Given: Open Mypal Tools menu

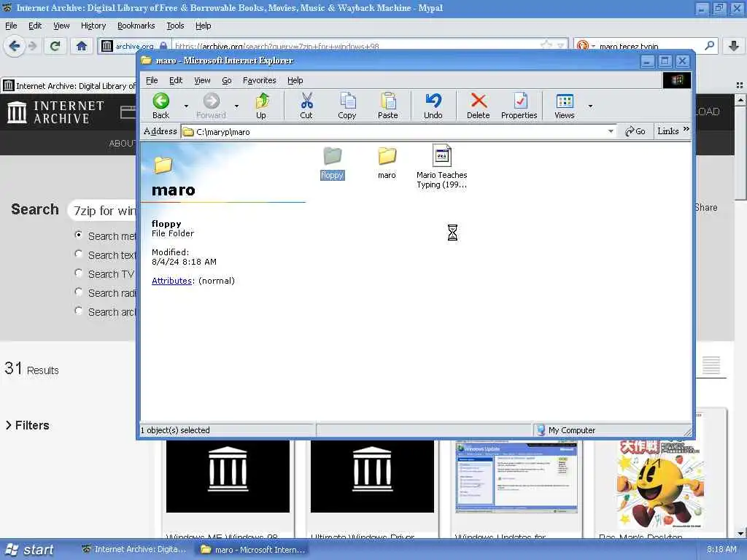Looking at the screenshot, I should 175,26.
